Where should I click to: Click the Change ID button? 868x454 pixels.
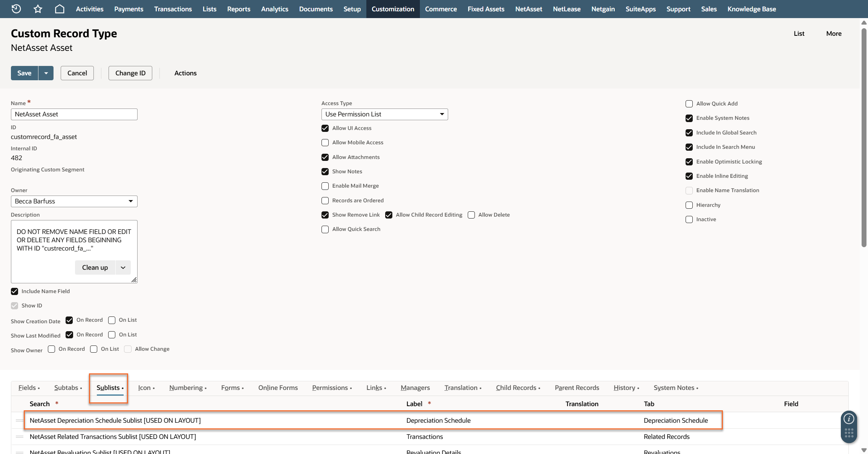pos(130,73)
